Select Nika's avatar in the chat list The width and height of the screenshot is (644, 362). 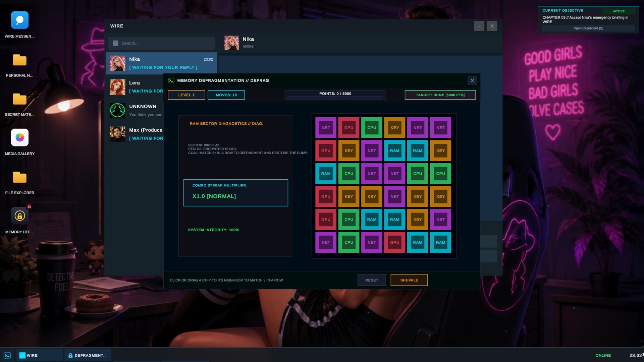117,63
